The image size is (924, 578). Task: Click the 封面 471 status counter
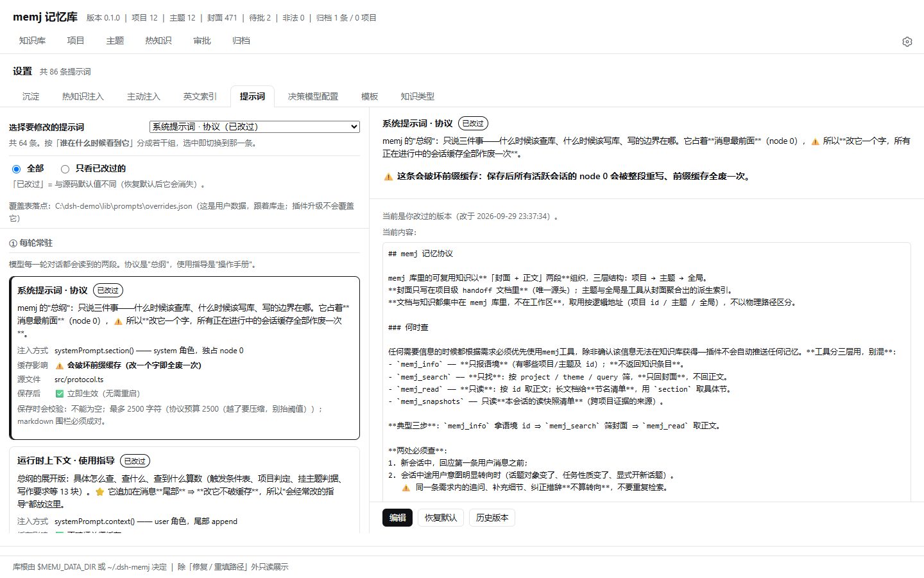[222, 18]
